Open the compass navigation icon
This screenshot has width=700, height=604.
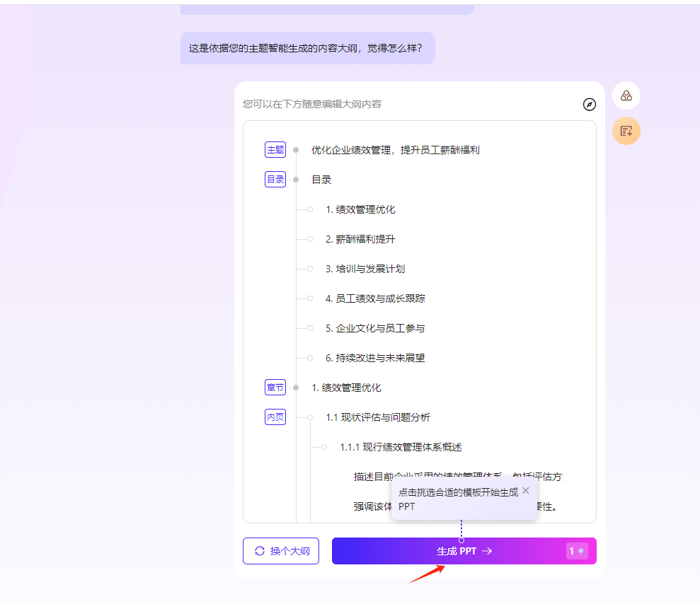[590, 105]
